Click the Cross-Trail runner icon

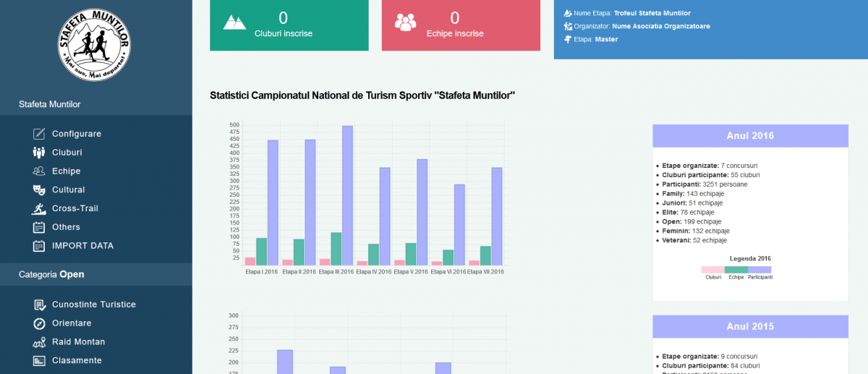click(39, 208)
